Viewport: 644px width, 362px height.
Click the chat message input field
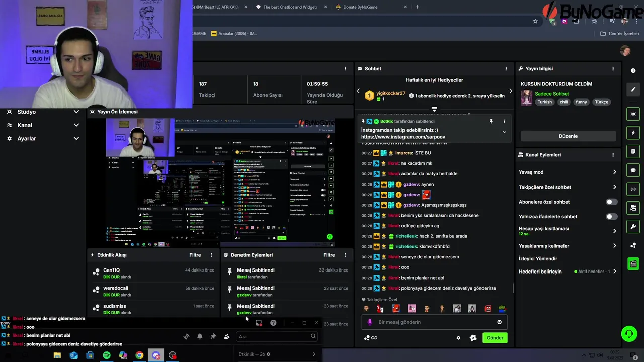tap(434, 322)
